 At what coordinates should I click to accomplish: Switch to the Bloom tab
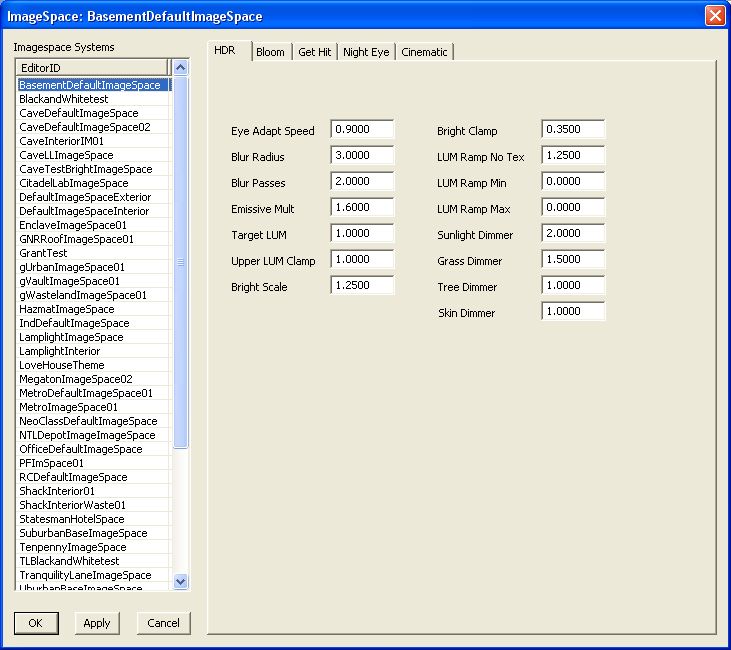(x=271, y=52)
